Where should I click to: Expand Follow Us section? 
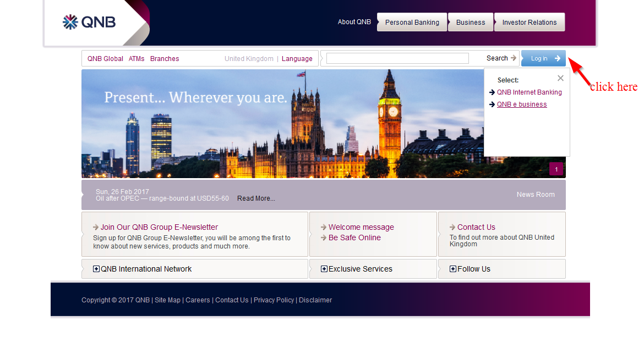point(470,269)
